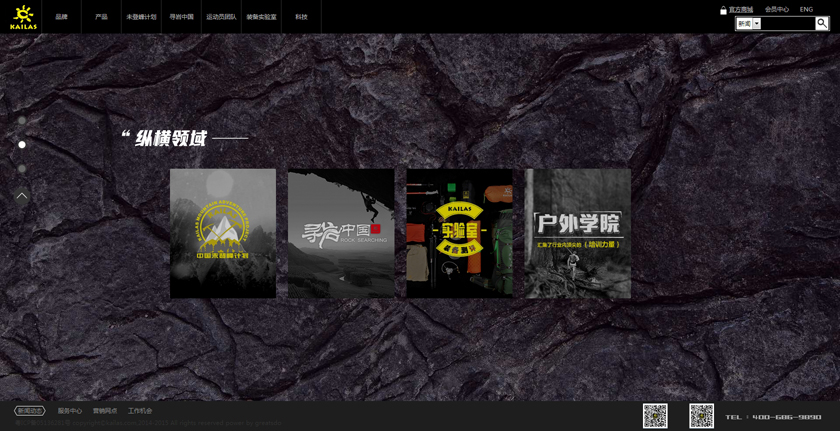Click the 新闻动态 button in the footer

[30, 411]
